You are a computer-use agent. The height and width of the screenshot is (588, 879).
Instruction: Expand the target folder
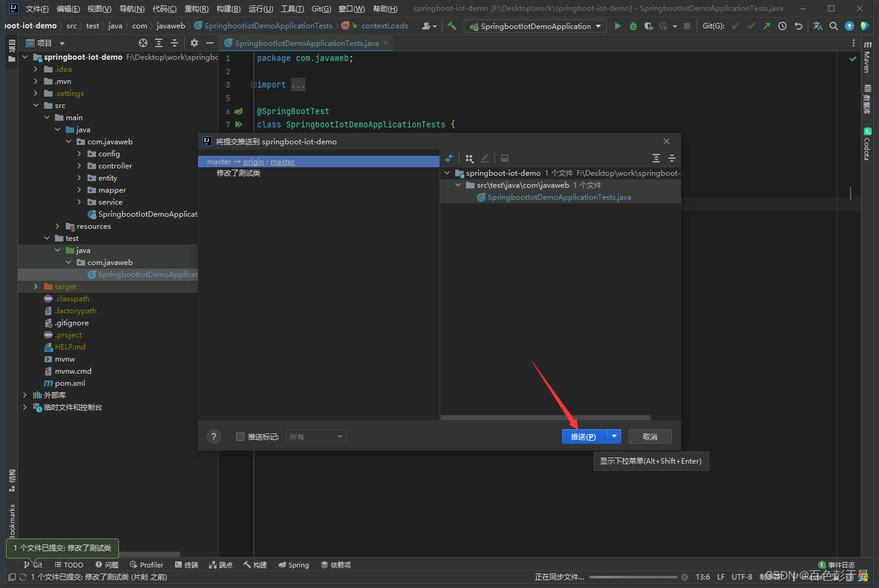point(36,287)
